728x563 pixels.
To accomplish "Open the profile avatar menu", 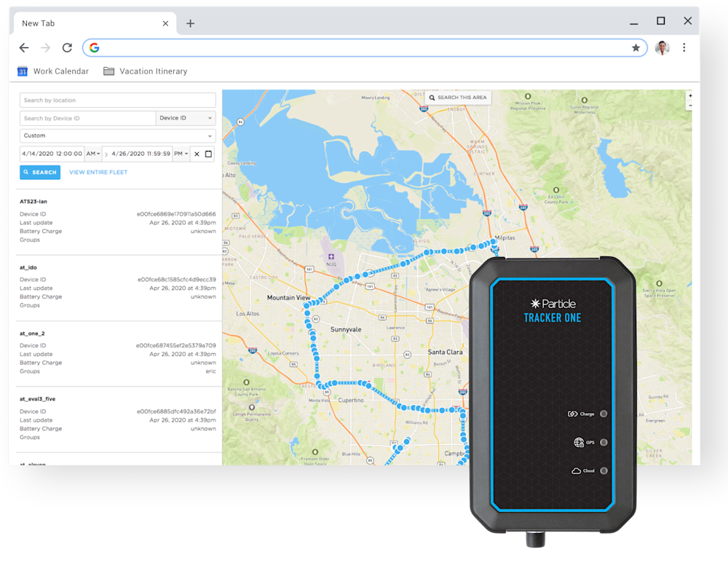I will coord(662,47).
